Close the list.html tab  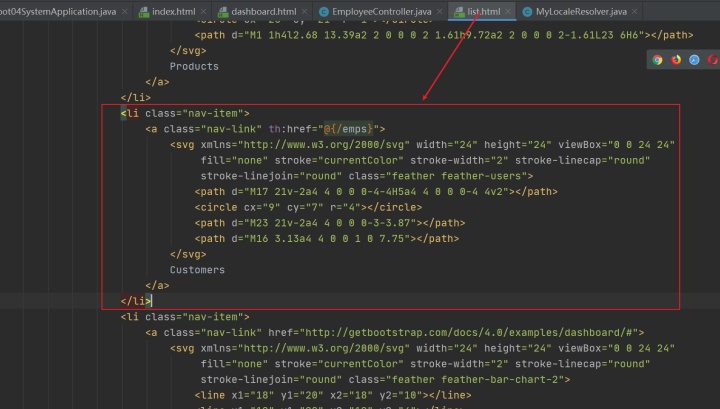tap(507, 11)
